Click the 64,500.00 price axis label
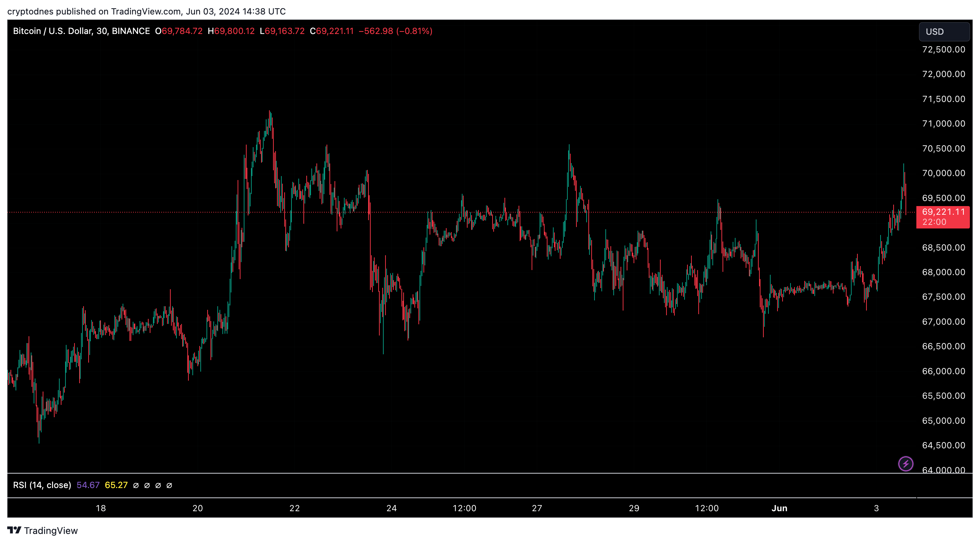The height and width of the screenshot is (543, 980). [943, 445]
